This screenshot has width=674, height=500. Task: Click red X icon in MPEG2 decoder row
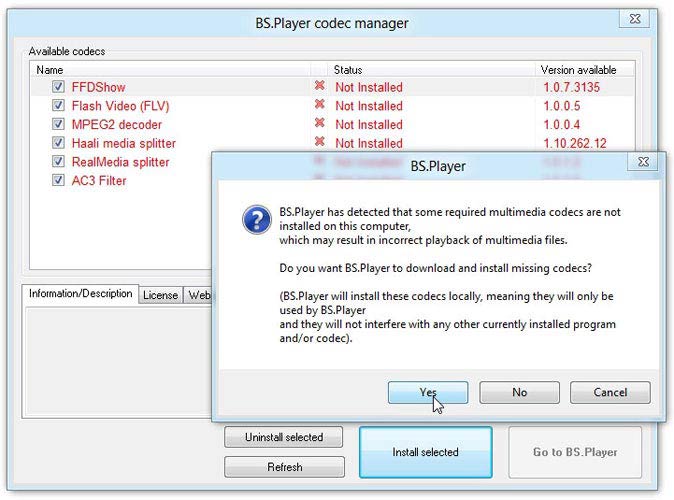click(320, 124)
